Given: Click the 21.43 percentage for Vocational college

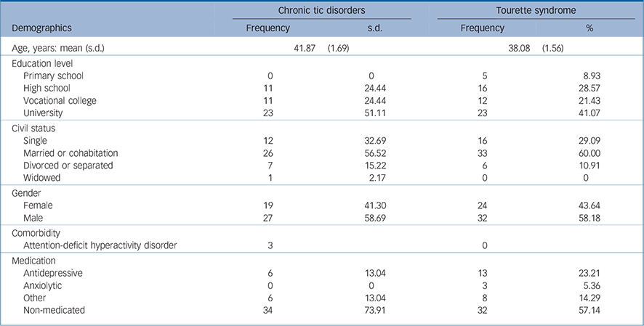Looking at the screenshot, I should coord(589,100).
